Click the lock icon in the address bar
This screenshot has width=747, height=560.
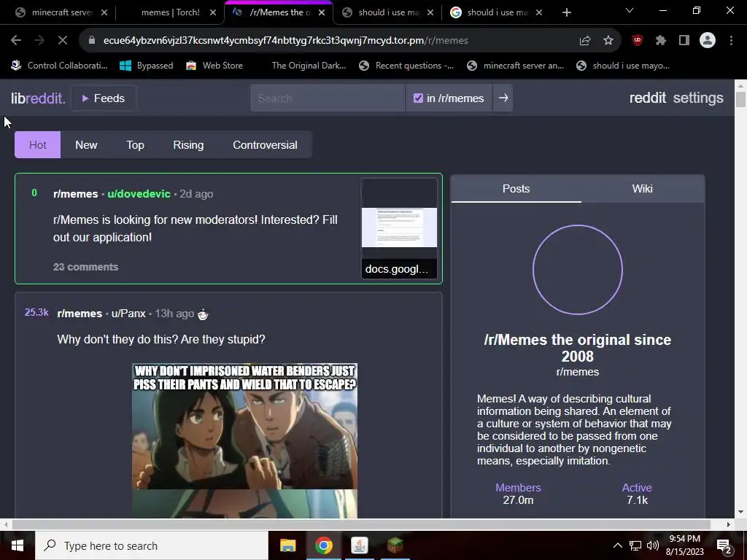tap(92, 41)
